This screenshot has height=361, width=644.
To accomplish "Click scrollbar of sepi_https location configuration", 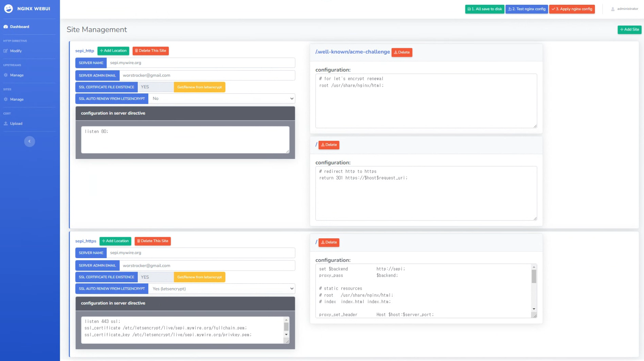I will (534, 277).
